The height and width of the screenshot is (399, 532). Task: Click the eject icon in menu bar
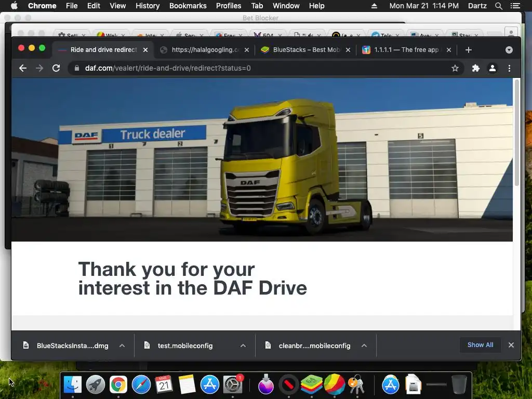pos(374,6)
